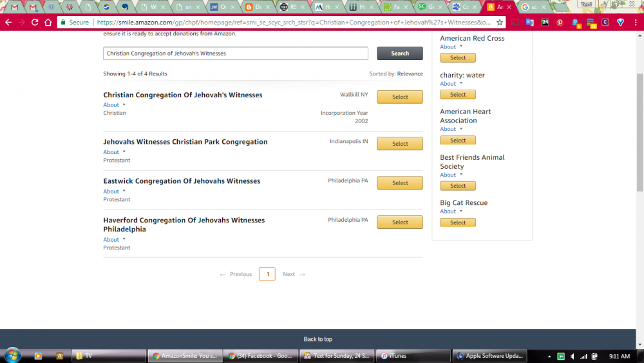Open the Windows Start button
This screenshot has height=363, width=644.
12,355
